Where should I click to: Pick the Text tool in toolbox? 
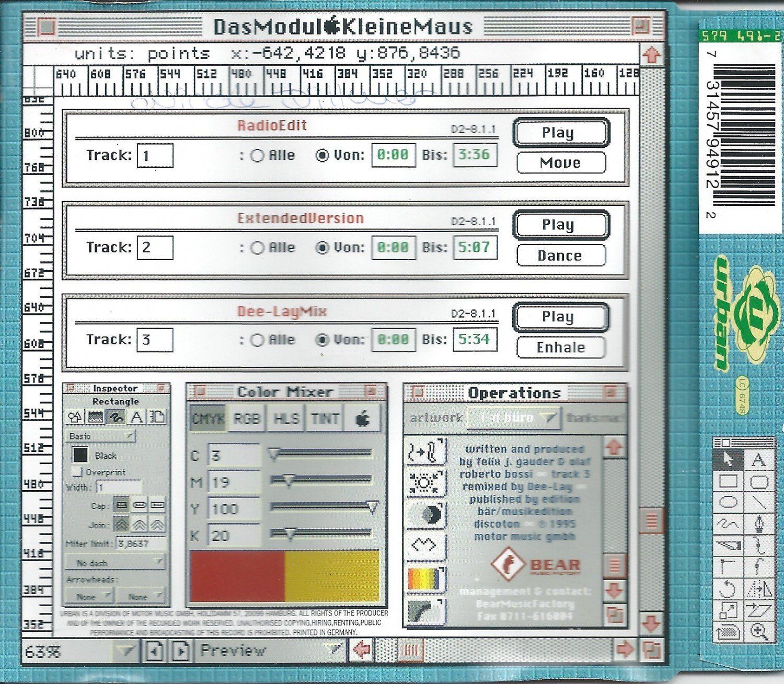click(759, 460)
